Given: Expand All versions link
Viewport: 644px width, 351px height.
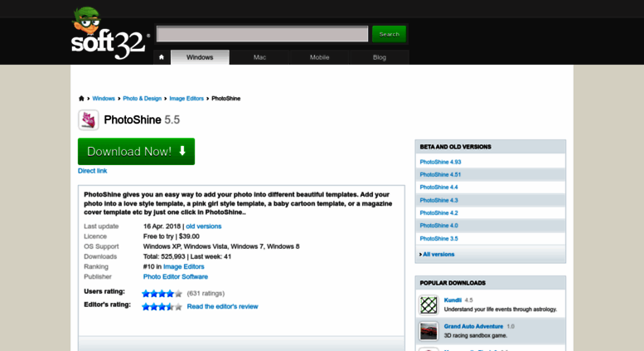Looking at the screenshot, I should pos(438,255).
